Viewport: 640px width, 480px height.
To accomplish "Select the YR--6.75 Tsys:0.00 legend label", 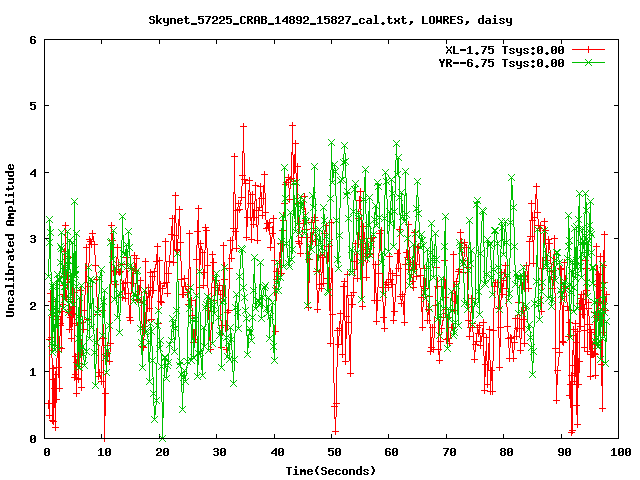I will point(502,63).
